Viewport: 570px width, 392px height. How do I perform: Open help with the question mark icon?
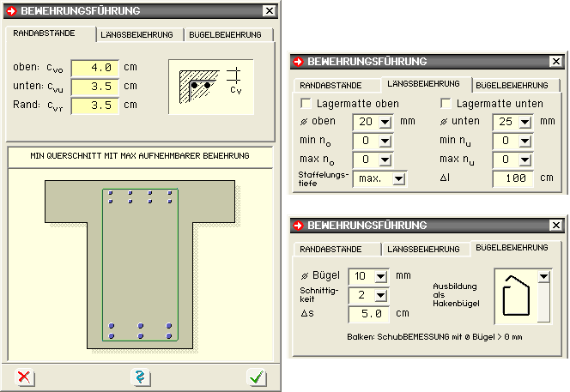138,377
